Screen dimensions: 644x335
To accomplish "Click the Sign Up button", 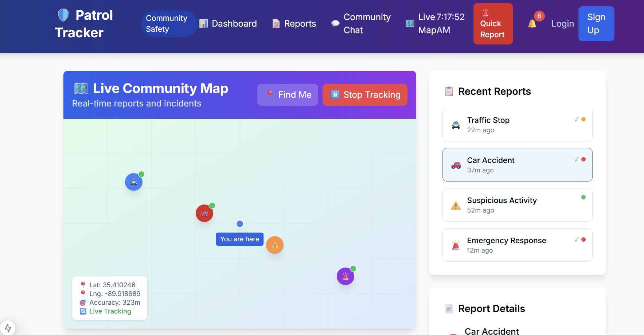I will pyautogui.click(x=596, y=24).
